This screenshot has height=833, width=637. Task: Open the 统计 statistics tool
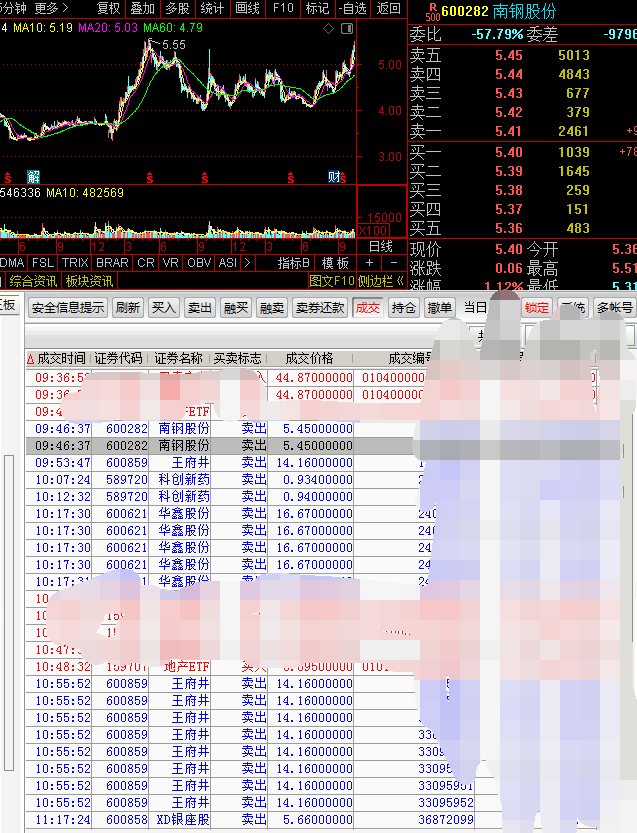(212, 8)
